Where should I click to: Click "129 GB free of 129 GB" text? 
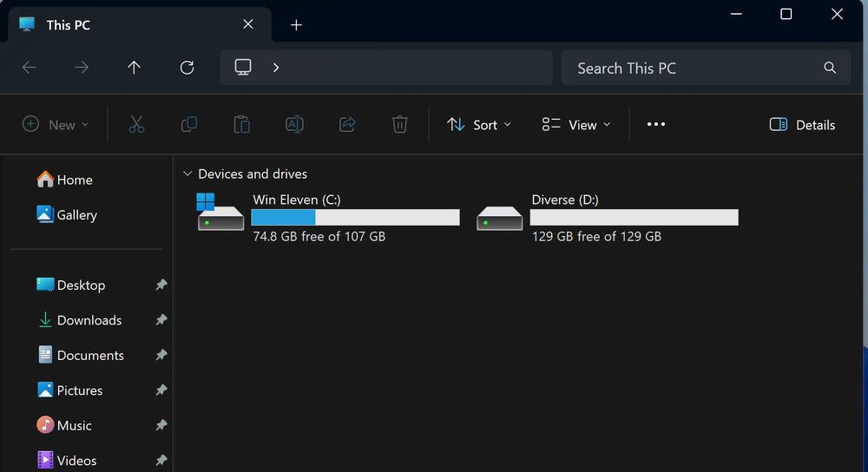click(596, 236)
